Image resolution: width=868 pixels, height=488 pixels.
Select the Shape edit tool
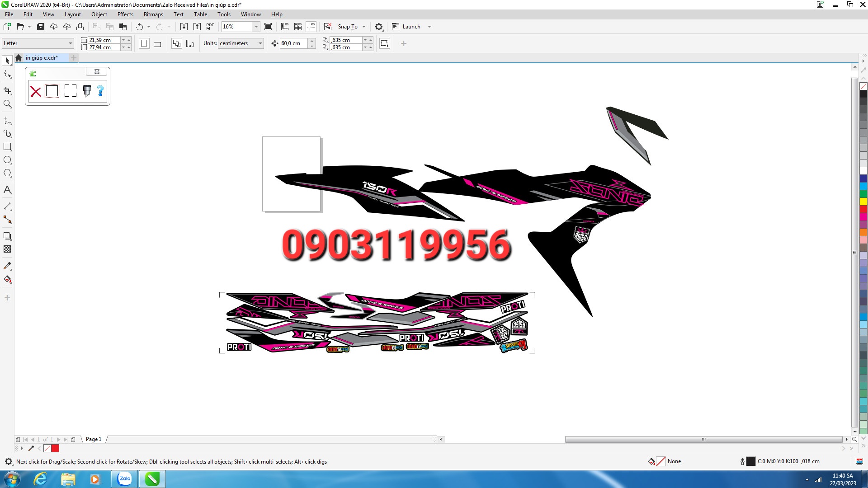(7, 75)
